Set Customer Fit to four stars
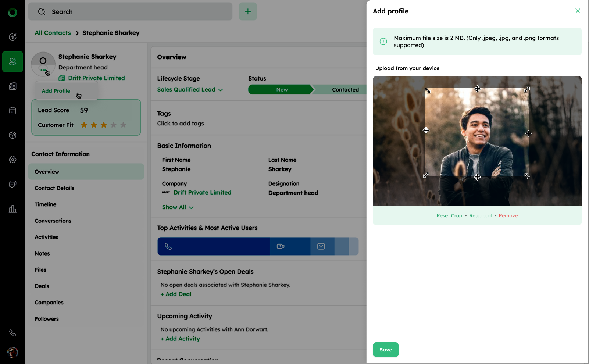This screenshot has width=589, height=364. [x=114, y=125]
